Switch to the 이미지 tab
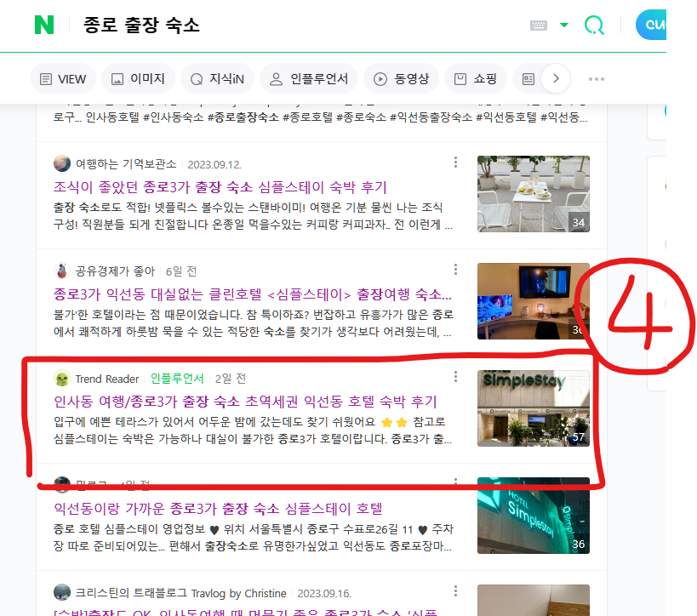This screenshot has height=616, width=697. click(x=138, y=79)
